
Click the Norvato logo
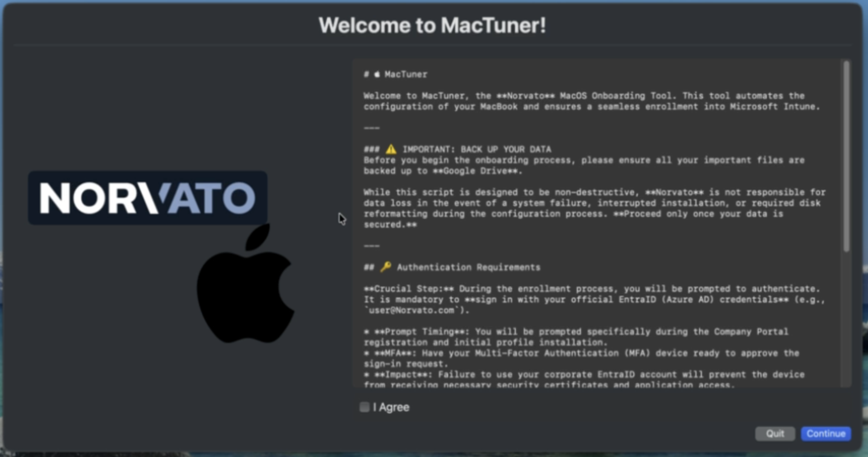pyautogui.click(x=147, y=198)
